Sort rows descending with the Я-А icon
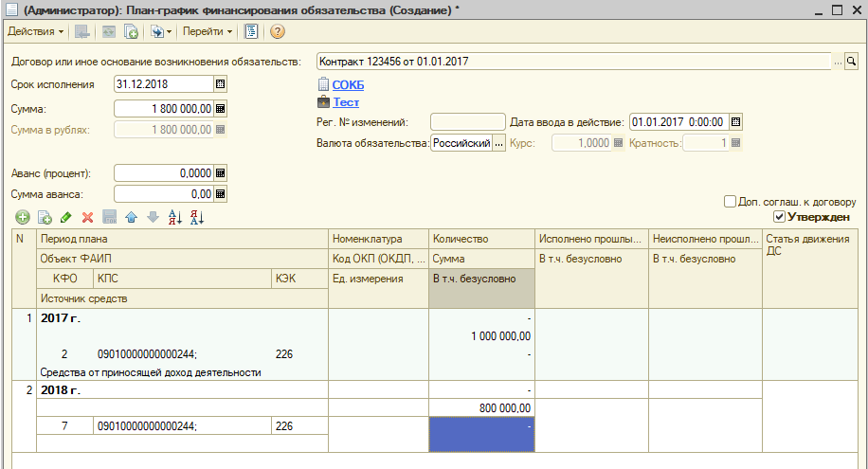The image size is (868, 469). tap(197, 217)
